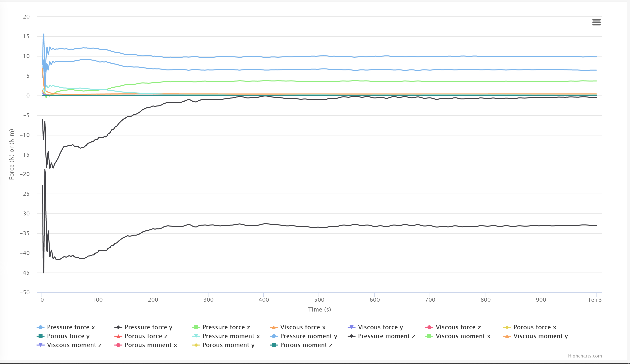Screen dimensions: 630x364
Task: Hide the Porous moment y series
Action: [228, 345]
